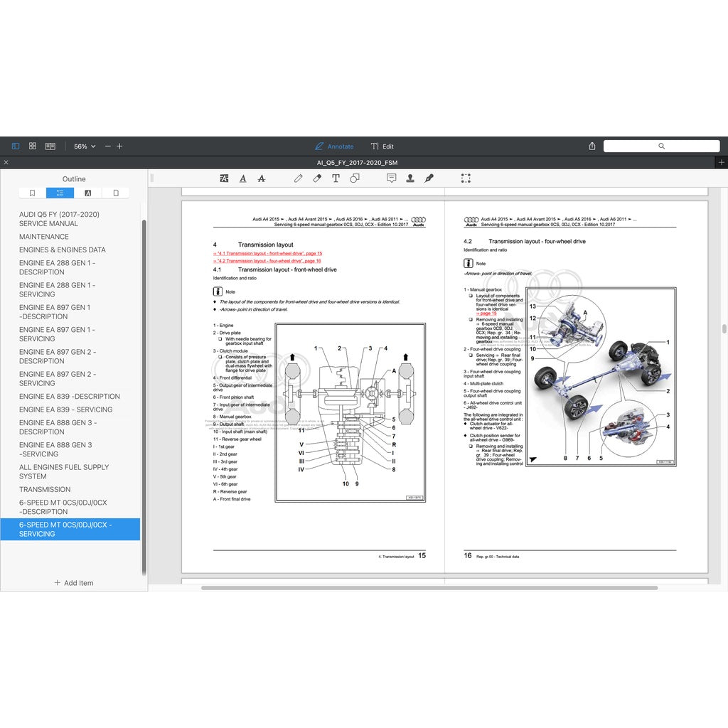Select the pen drawing tool
The width and height of the screenshot is (728, 728).
tap(298, 178)
